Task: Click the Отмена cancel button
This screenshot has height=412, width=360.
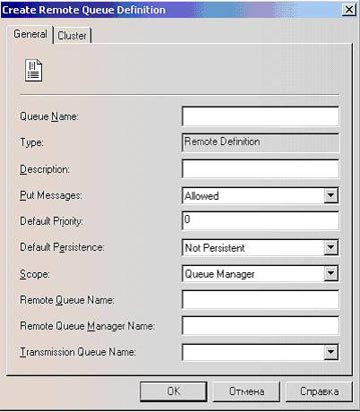Action: coord(246,391)
